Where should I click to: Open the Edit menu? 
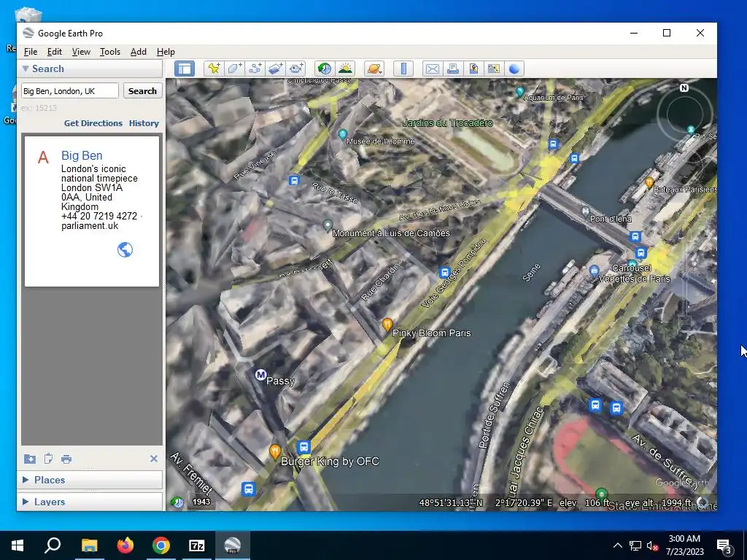coord(54,52)
